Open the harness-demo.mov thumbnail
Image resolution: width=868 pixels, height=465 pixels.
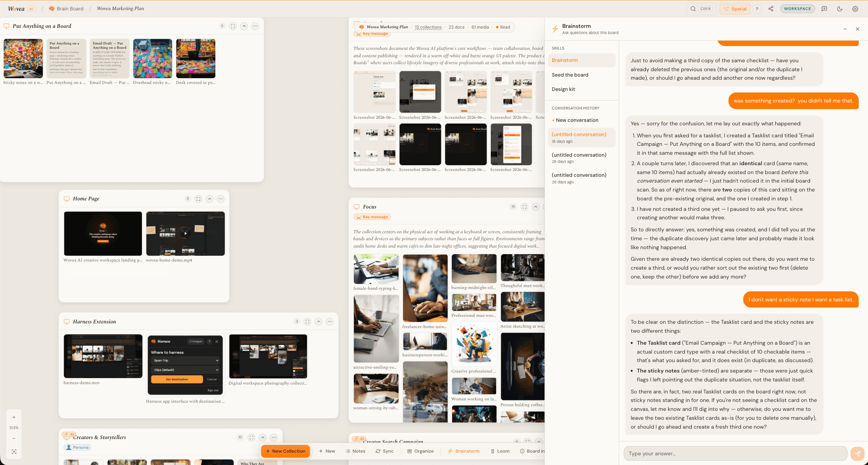(103, 356)
